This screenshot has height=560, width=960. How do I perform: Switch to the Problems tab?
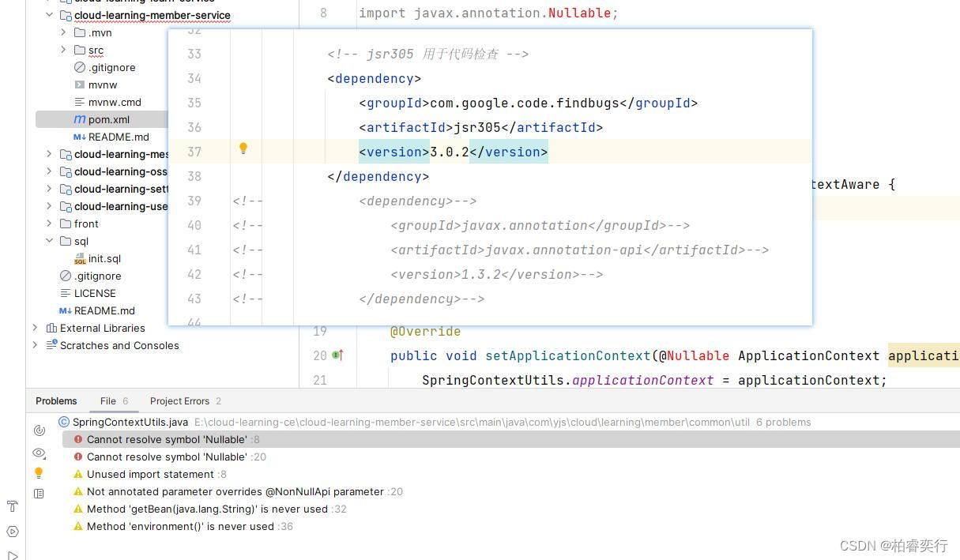click(56, 401)
